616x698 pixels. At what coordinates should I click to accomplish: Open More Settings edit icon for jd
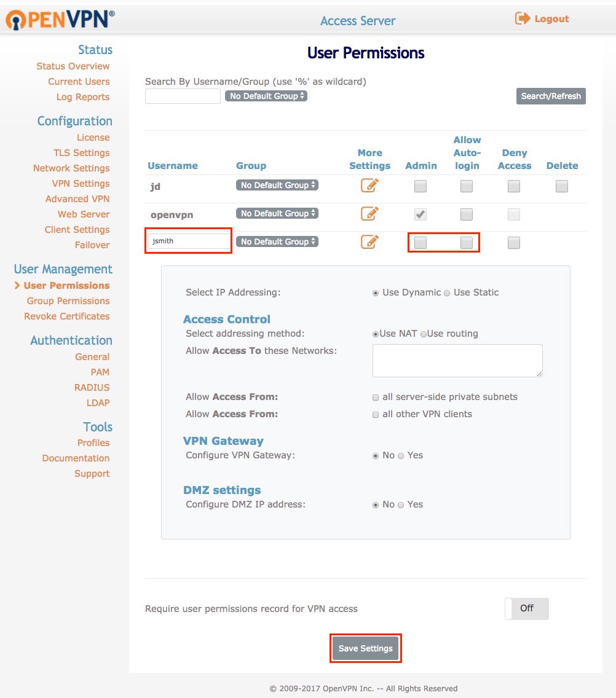[369, 185]
